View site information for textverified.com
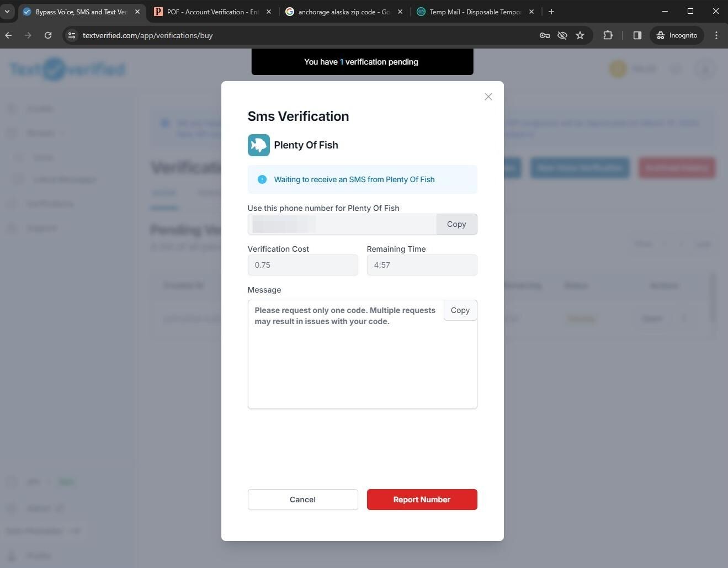Viewport: 728px width, 568px height. (x=71, y=35)
